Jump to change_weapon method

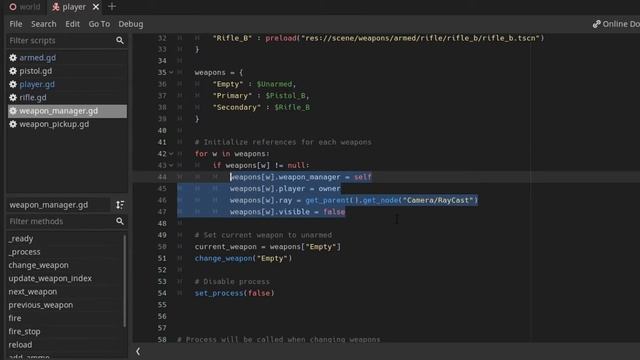point(38,265)
